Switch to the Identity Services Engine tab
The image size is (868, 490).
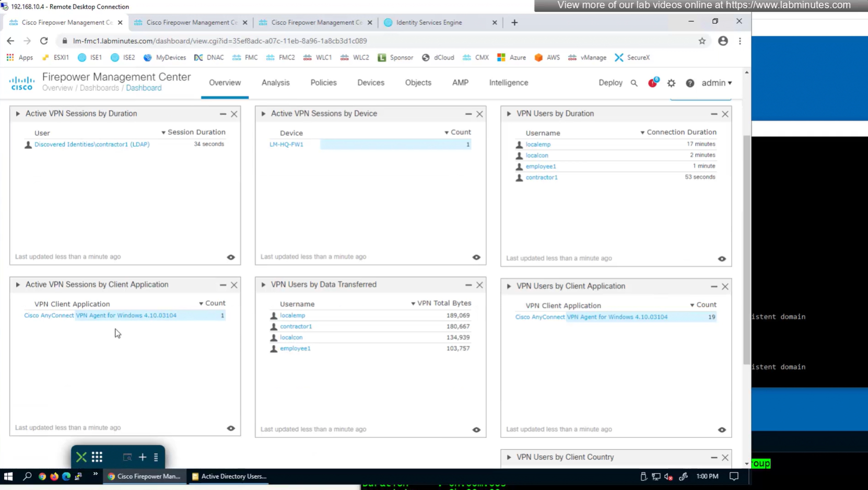(429, 22)
